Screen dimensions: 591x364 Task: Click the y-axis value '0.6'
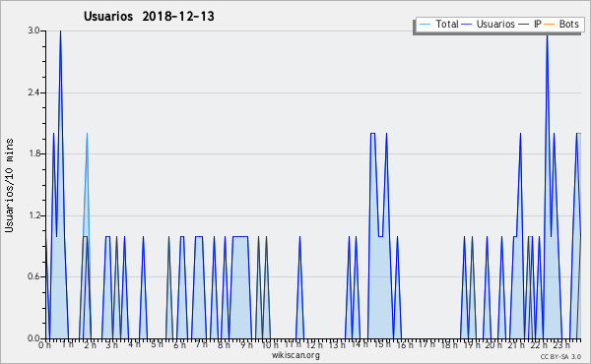[x=33, y=276]
